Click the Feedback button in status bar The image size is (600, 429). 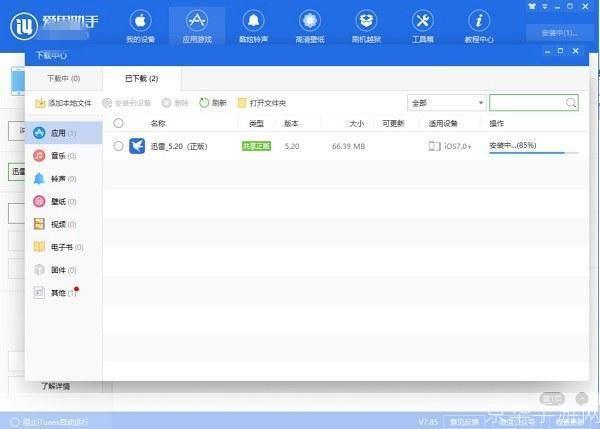464,422
